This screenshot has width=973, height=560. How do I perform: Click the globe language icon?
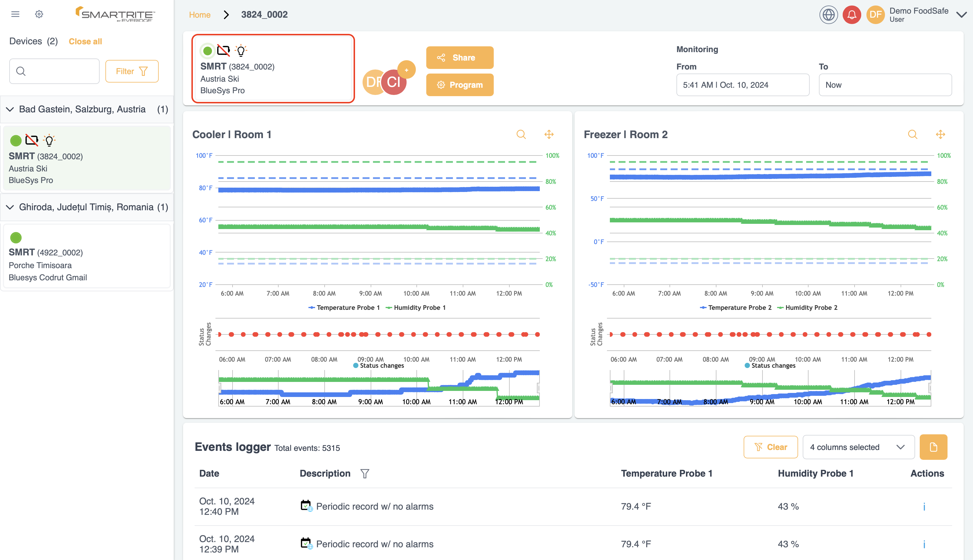point(829,14)
